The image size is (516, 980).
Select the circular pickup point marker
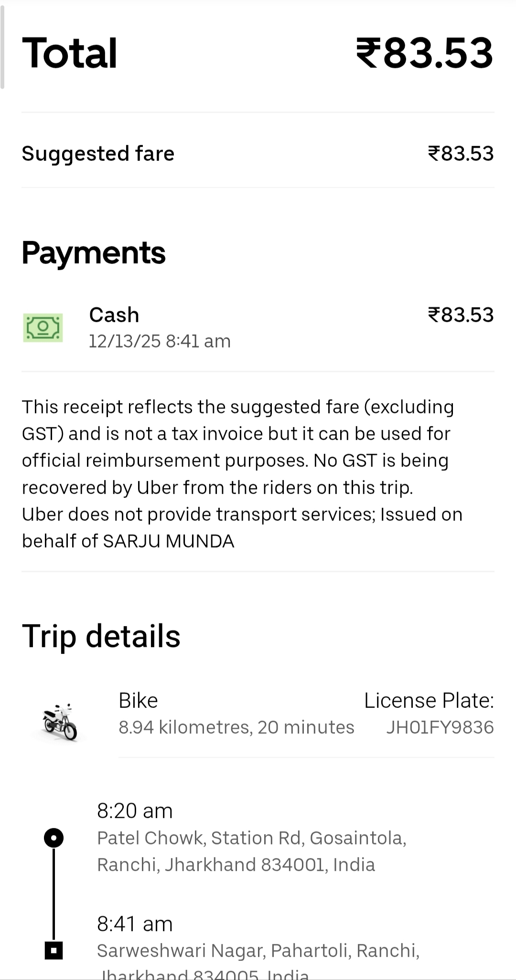click(x=54, y=838)
